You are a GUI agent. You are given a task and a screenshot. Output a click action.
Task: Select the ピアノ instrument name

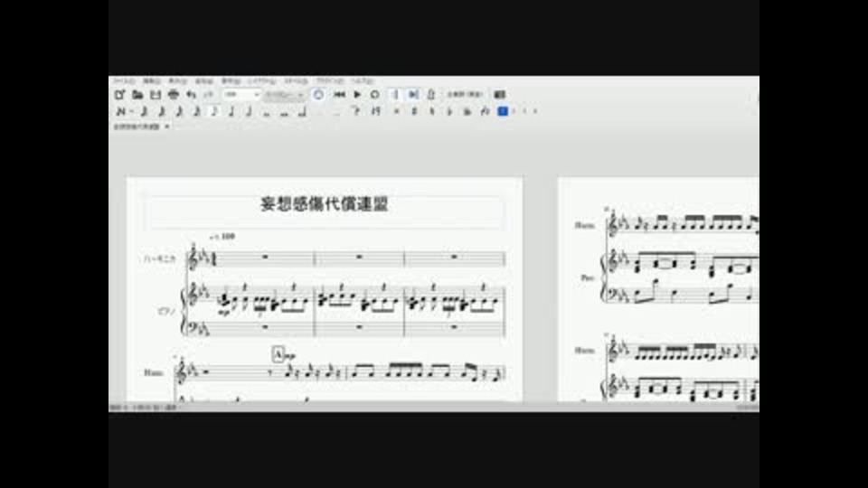point(166,312)
